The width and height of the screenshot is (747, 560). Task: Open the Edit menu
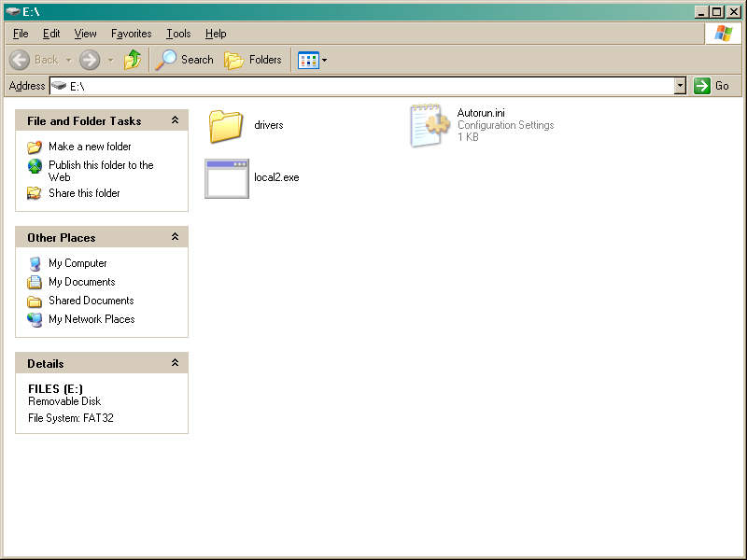click(x=51, y=34)
